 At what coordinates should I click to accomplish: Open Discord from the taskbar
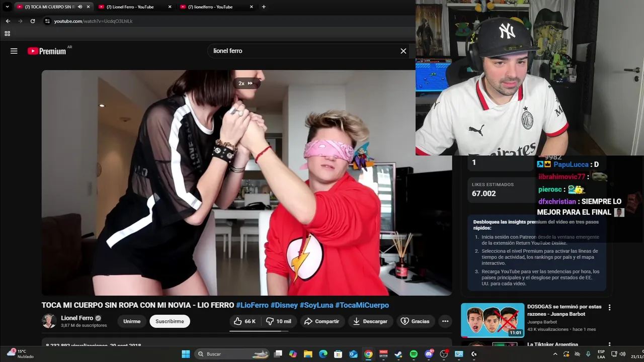click(429, 354)
